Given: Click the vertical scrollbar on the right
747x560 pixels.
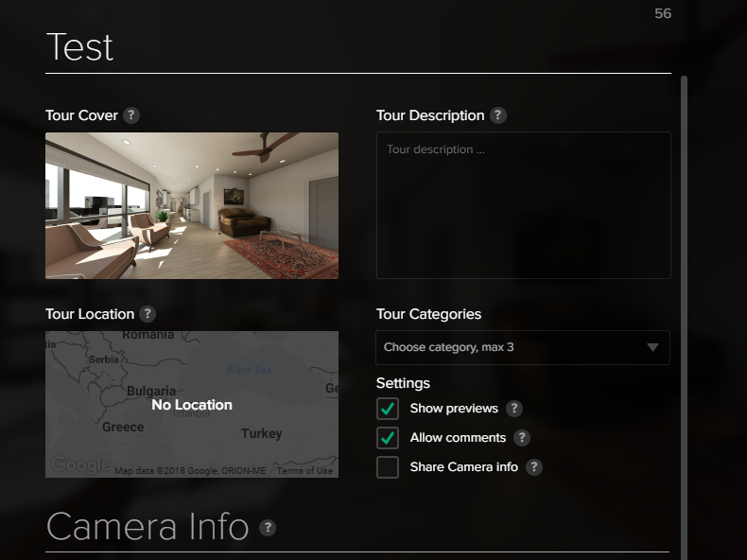Looking at the screenshot, I should 684,284.
